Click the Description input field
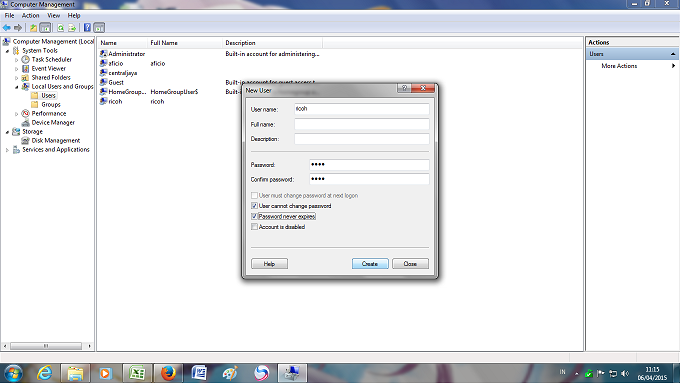This screenshot has width=681, height=383. (x=362, y=139)
